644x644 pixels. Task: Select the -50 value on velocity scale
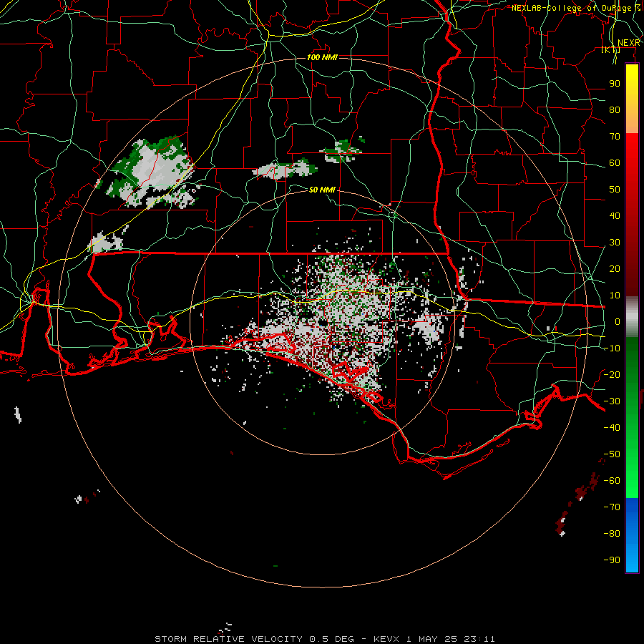pyautogui.click(x=612, y=454)
